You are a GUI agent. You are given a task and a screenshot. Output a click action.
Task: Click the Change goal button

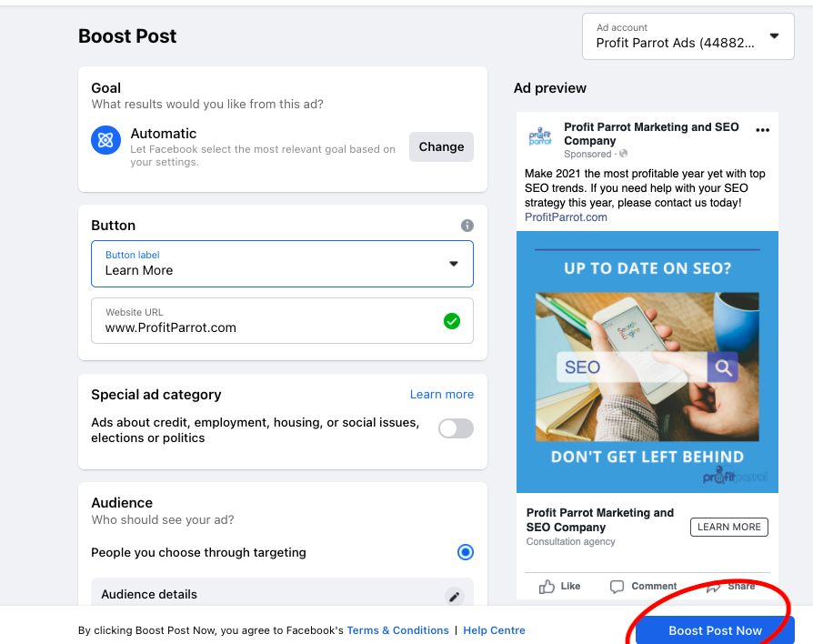coord(441,146)
